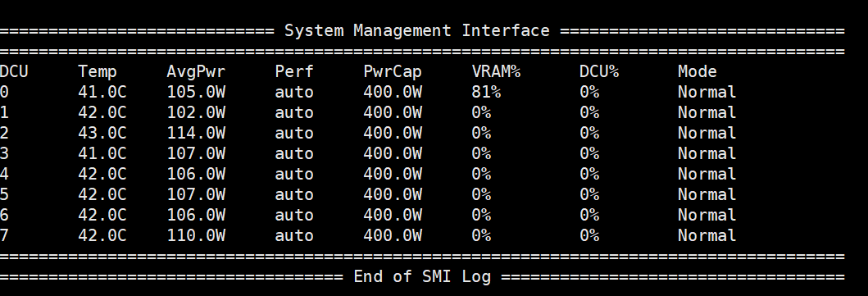
Task: Click the System Management Interface title text
Action: [x=417, y=30]
